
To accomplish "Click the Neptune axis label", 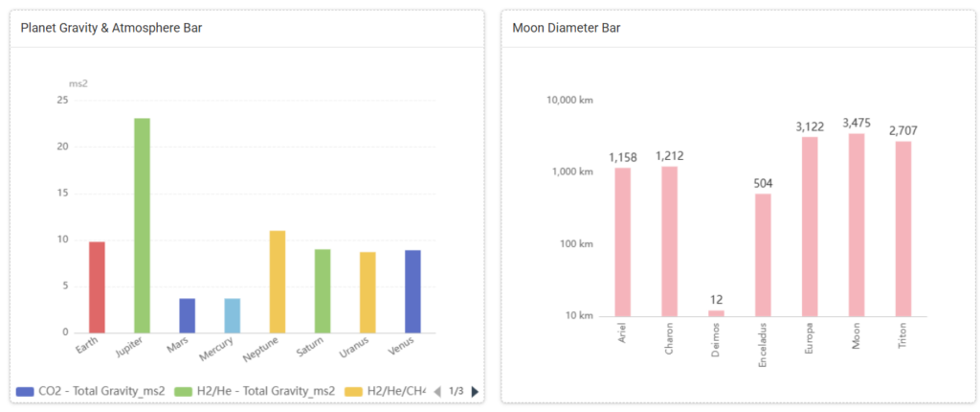I will pyautogui.click(x=262, y=352).
